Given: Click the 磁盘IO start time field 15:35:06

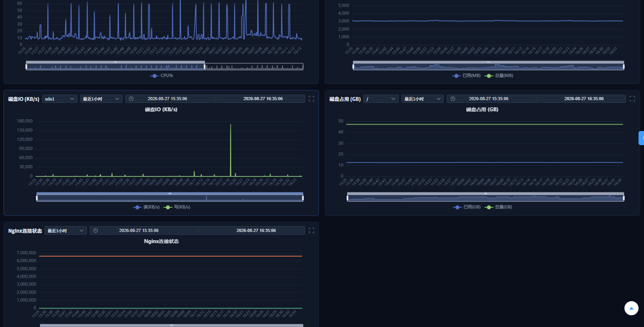Looking at the screenshot, I should tap(167, 99).
